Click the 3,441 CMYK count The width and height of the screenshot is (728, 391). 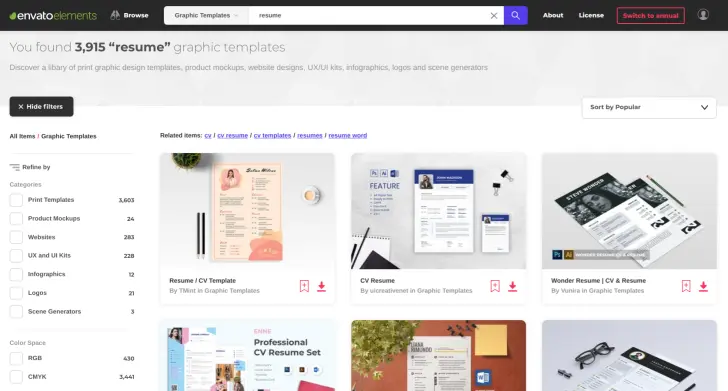(x=126, y=377)
